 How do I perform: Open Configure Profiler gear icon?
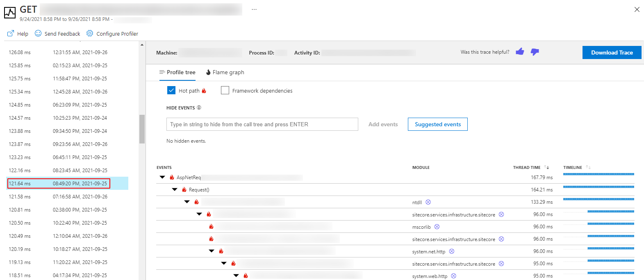pos(90,33)
